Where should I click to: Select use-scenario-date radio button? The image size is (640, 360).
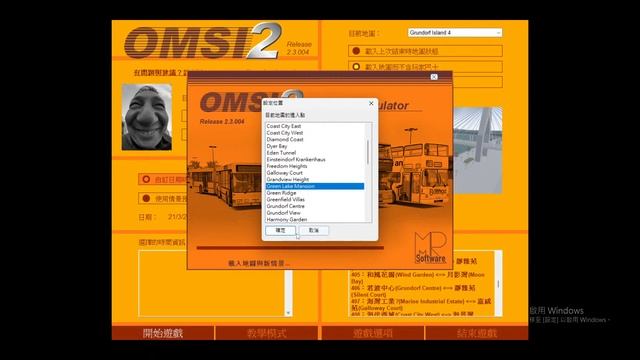146,198
